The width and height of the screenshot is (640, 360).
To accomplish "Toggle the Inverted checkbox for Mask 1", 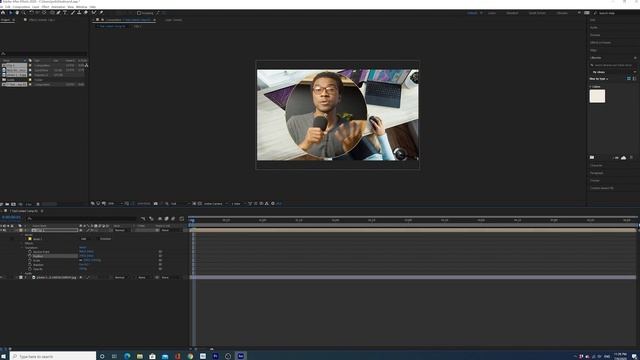I will click(x=99, y=239).
